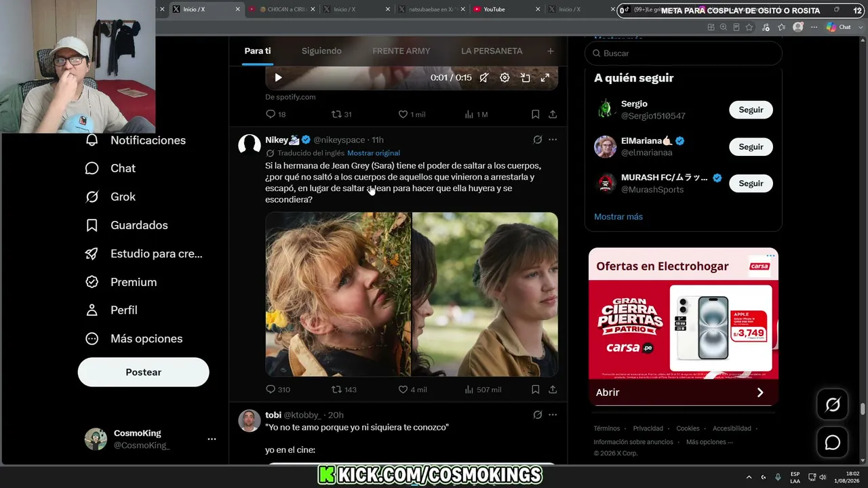Switch to the LA PERSANETA tab
This screenshot has height=488, width=868.
tap(492, 51)
